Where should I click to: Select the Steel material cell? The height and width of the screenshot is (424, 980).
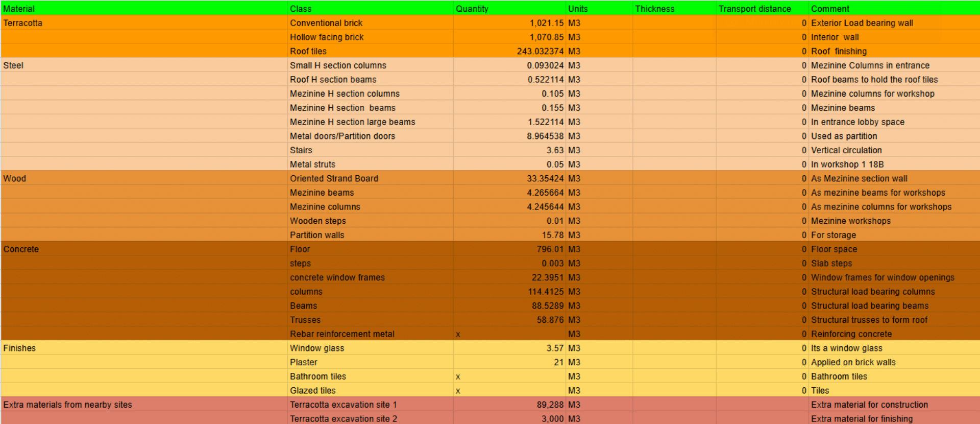tap(144, 65)
